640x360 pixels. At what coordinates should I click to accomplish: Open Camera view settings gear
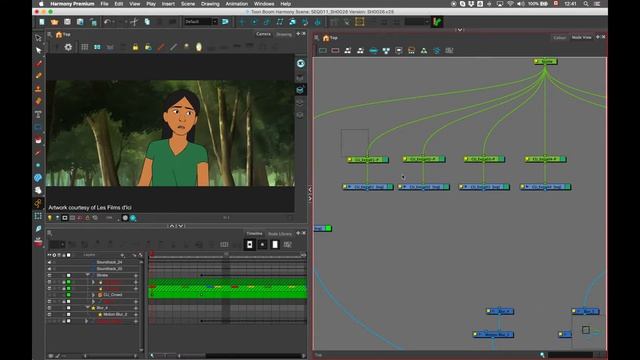click(x=68, y=47)
